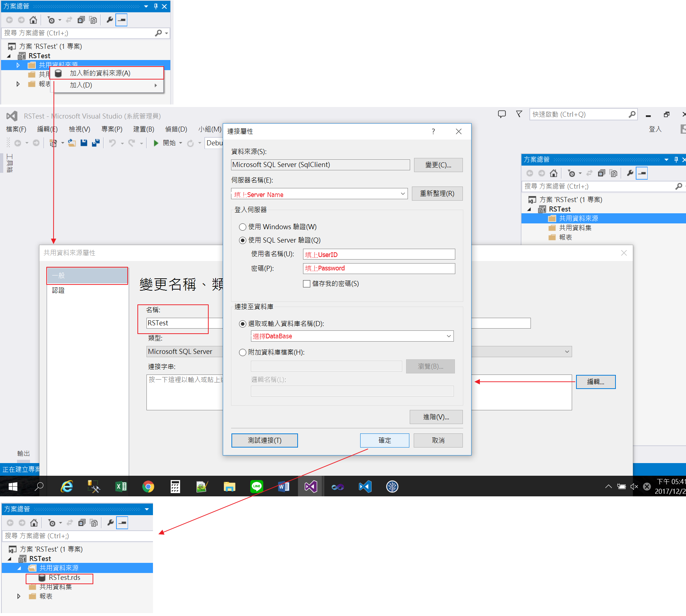686x616 pixels.
Task: Open Excel from the taskbar
Action: (121, 487)
